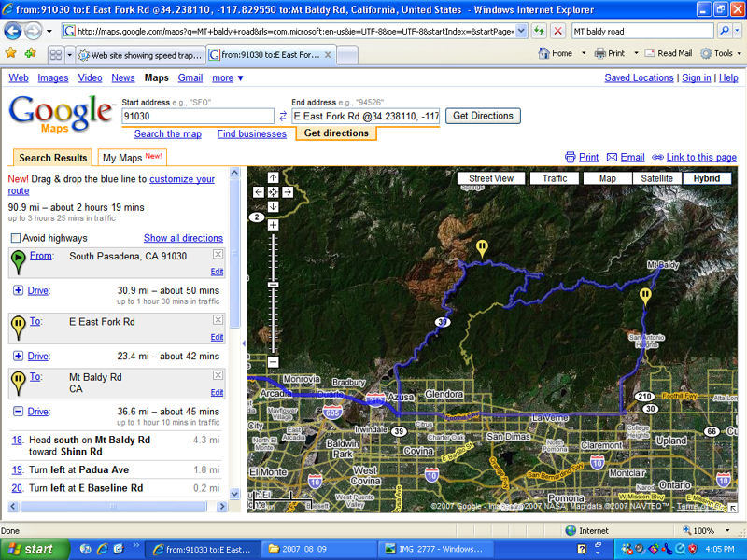Open the Find businesses tab

[251, 133]
